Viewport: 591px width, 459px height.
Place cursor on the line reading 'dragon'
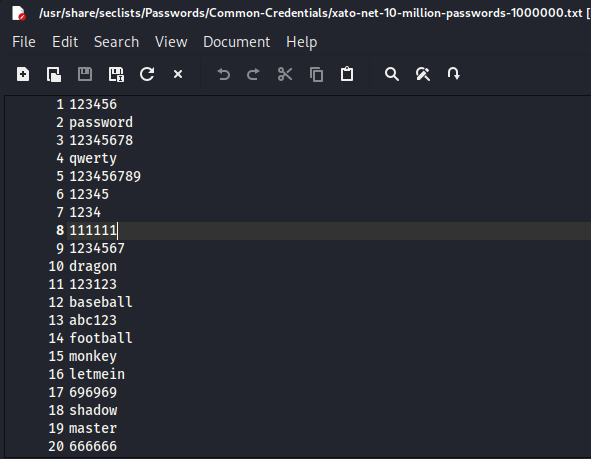93,266
